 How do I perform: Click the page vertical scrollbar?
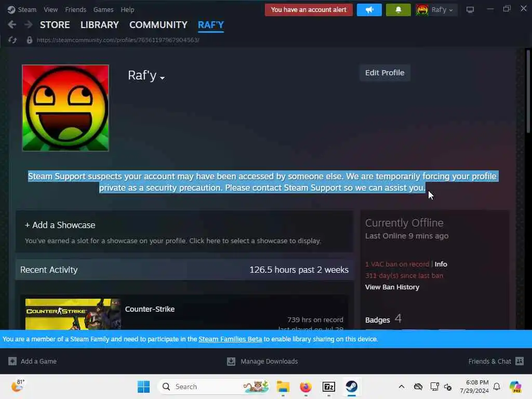coord(528,91)
